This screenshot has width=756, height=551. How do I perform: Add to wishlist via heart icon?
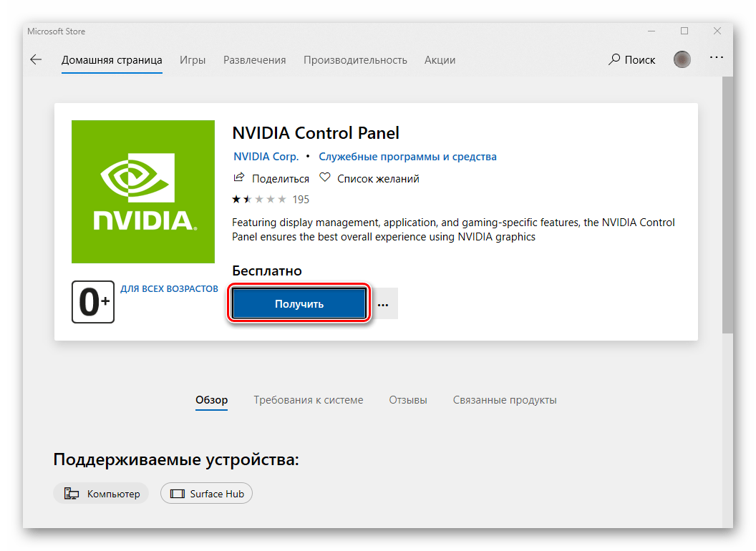click(x=324, y=178)
